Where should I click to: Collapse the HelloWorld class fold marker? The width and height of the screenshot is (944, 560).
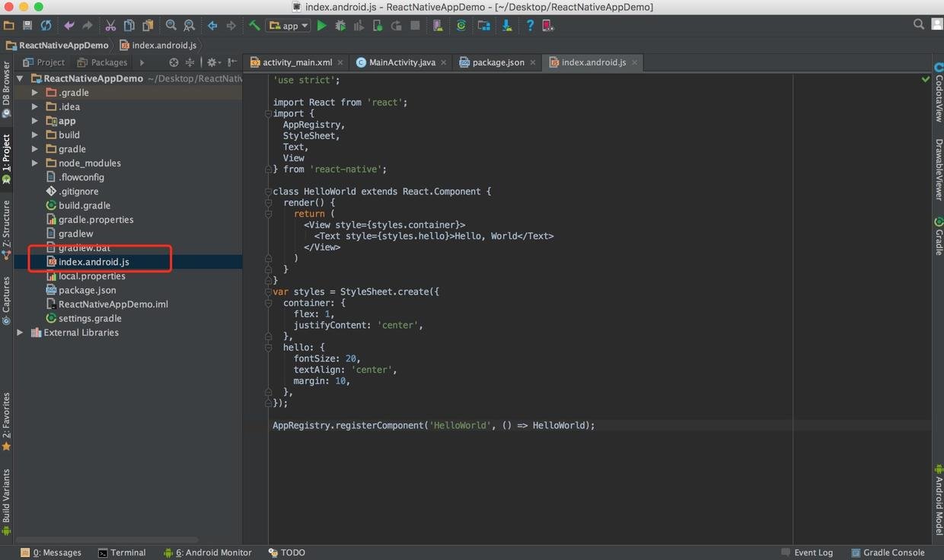point(268,192)
